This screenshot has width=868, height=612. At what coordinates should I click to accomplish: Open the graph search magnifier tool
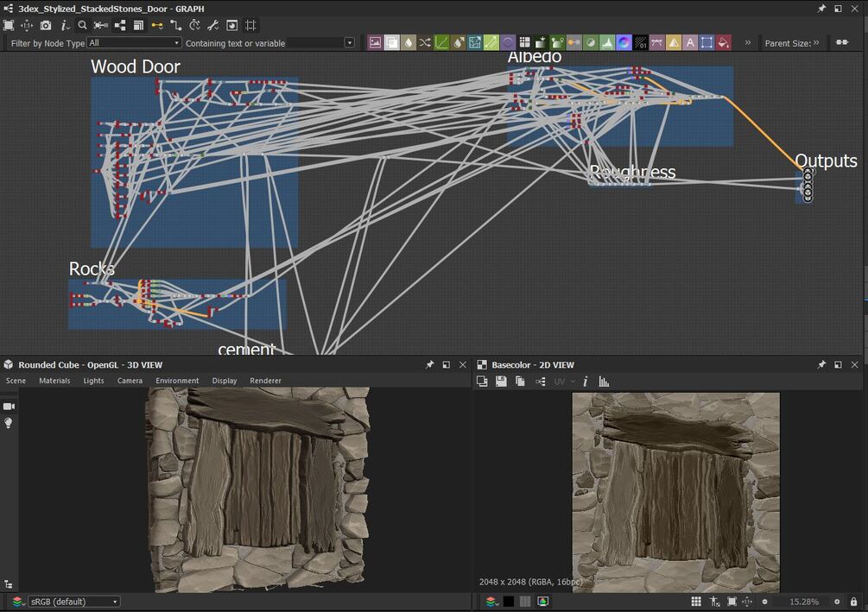83,26
